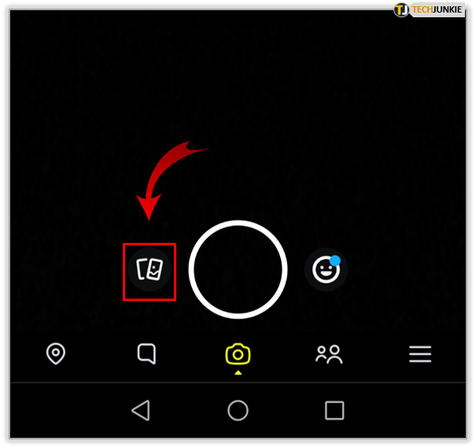Open the Chat speech bubble tab
Viewport: 476px width, 448px height.
[146, 354]
